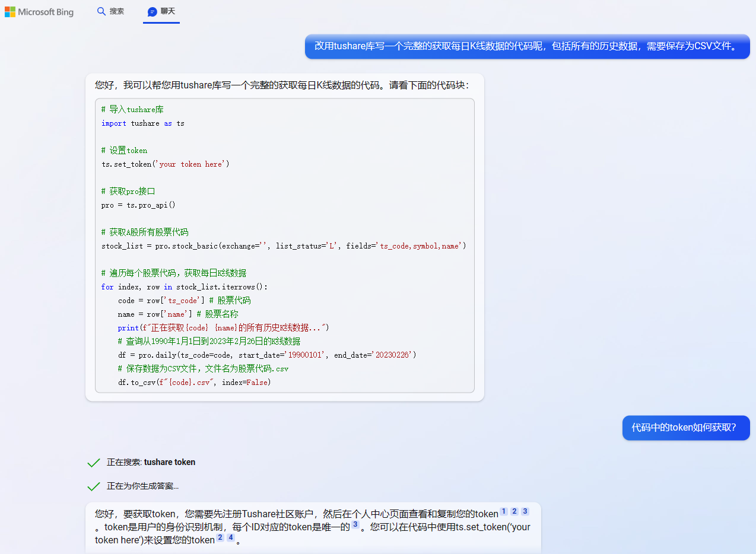Viewport: 756px width, 554px height.
Task: Click the 代码中的token如何获取 suggestion bubble
Action: (x=686, y=428)
